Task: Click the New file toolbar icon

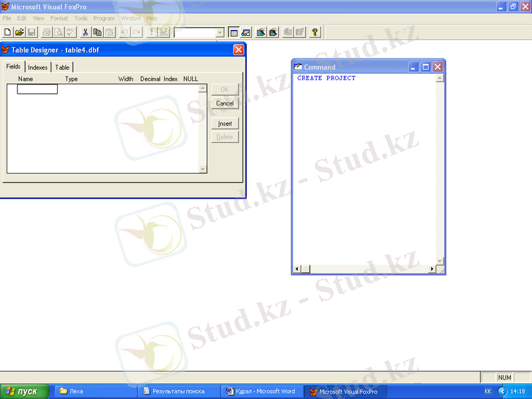Action: coord(7,32)
